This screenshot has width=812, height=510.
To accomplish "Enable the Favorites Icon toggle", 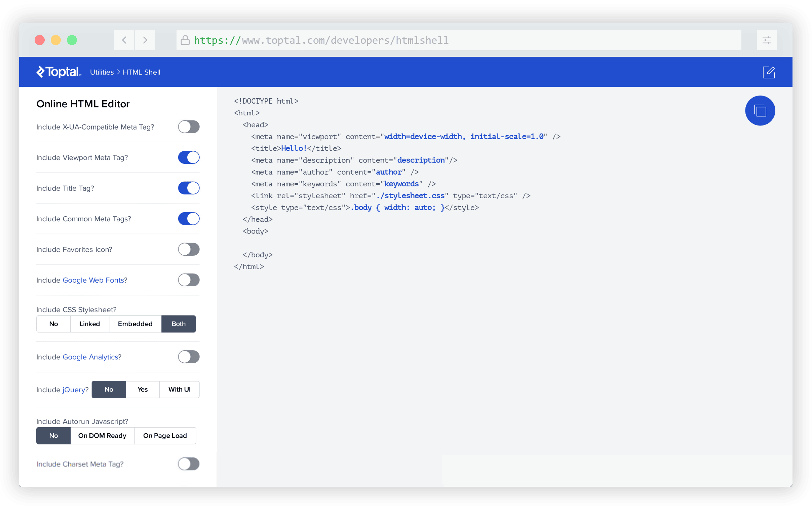I will pos(189,250).
